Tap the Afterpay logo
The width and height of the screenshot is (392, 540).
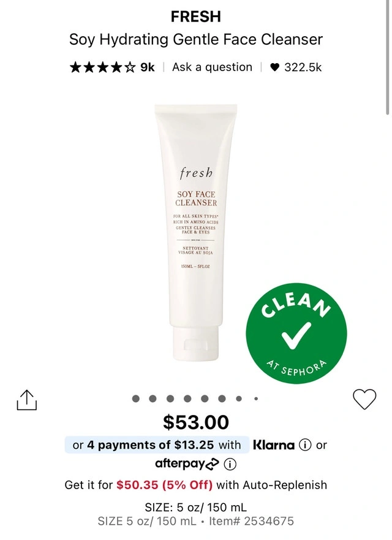tap(187, 464)
